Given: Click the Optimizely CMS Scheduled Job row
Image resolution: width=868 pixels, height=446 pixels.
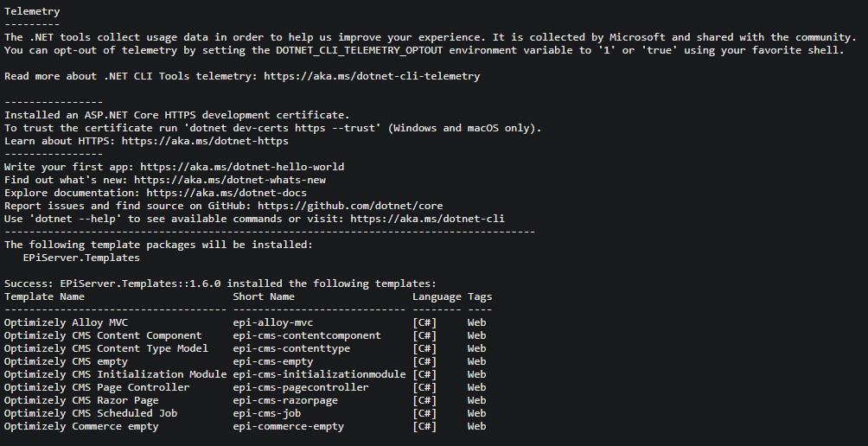Looking at the screenshot, I should point(91,413).
